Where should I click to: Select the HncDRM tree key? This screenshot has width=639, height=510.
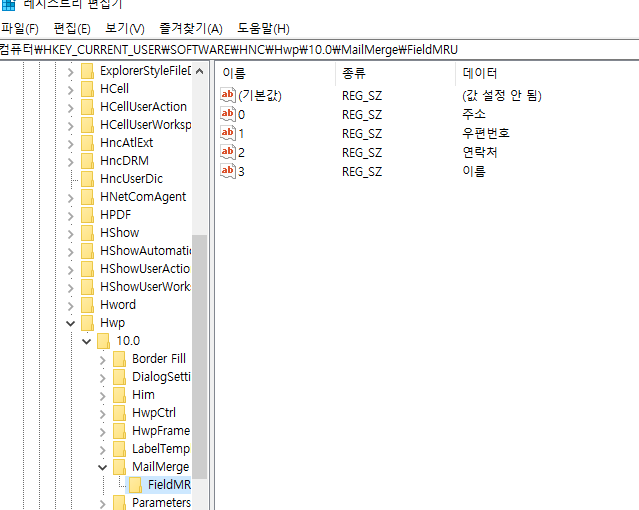tap(124, 161)
